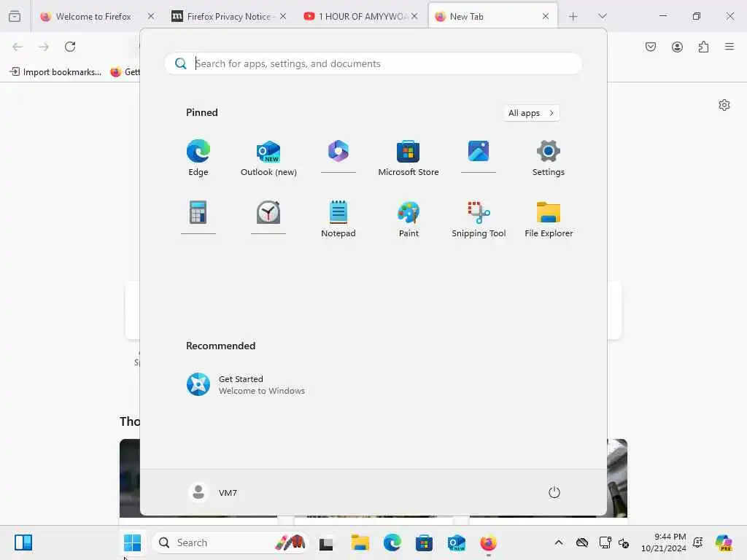Open the clock showing 9:44 PM

point(664,542)
